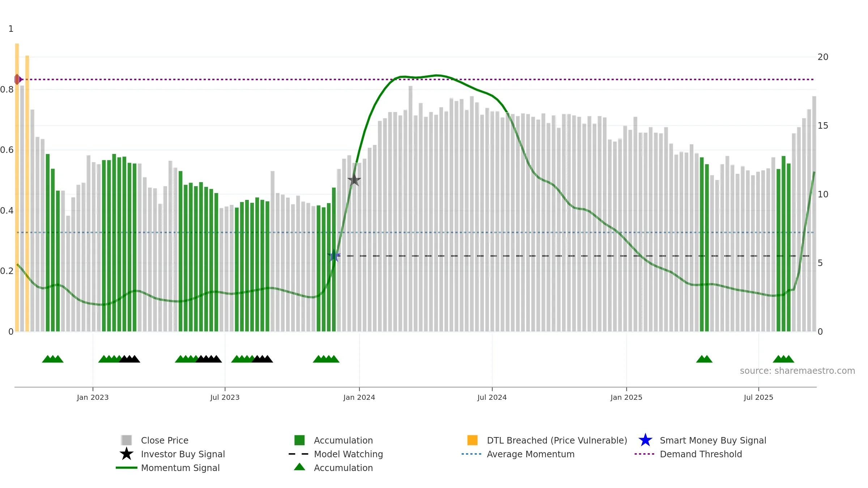Viewport: 868px width, 488px height.
Task: Toggle the Close Price legend entry
Action: pyautogui.click(x=165, y=440)
